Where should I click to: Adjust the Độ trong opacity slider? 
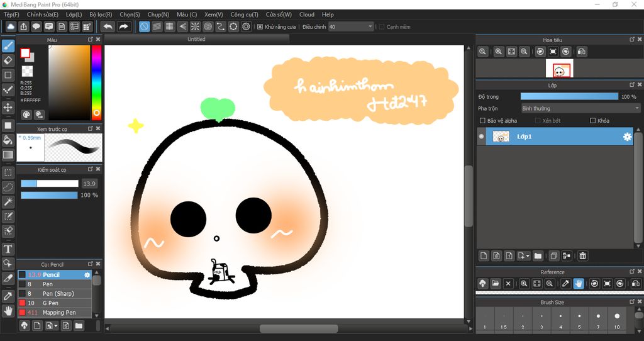tap(569, 96)
